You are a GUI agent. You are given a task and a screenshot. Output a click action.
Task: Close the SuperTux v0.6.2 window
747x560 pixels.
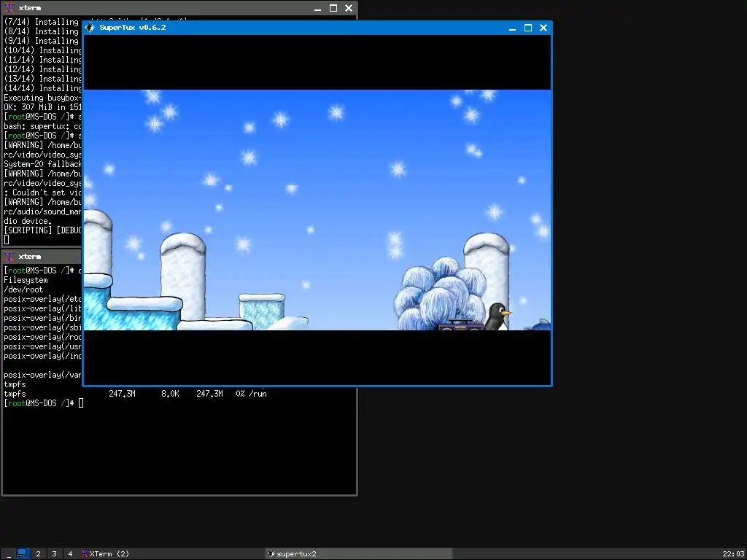coord(543,28)
